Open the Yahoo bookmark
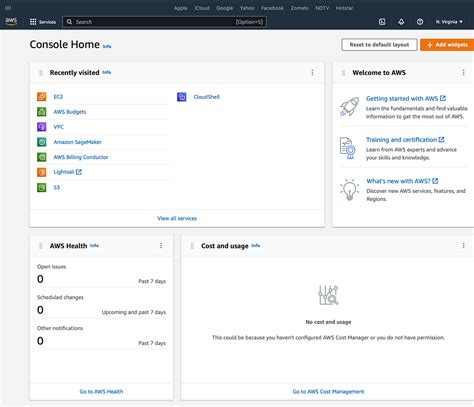 click(x=247, y=8)
